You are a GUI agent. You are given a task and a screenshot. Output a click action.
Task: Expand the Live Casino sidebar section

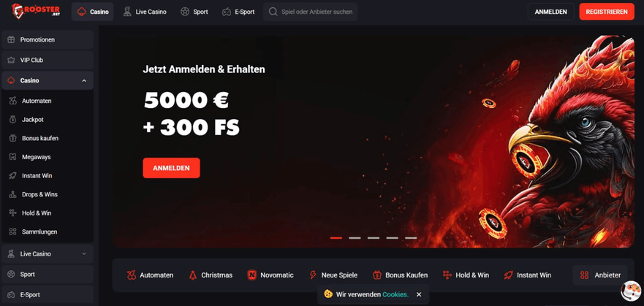84,254
